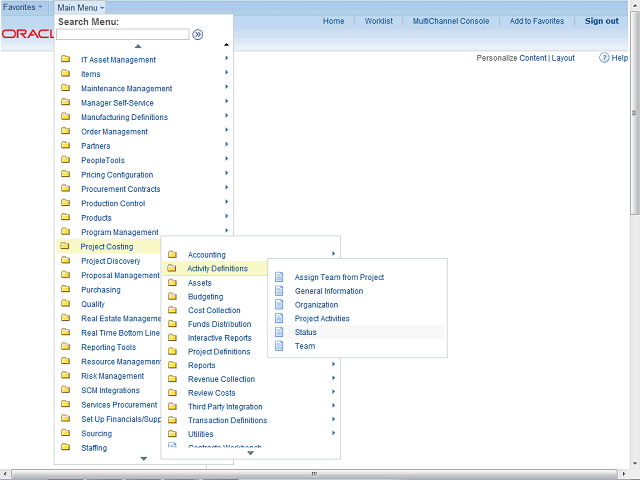Screen dimensions: 640x480
Task: Open General Information menu item
Action: pyautogui.click(x=329, y=291)
